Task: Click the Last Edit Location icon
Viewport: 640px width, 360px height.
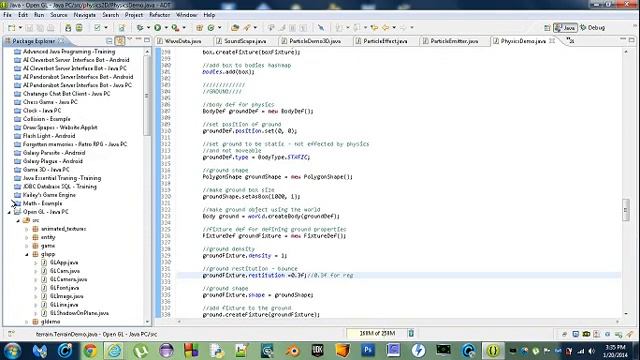Action: pos(374,28)
